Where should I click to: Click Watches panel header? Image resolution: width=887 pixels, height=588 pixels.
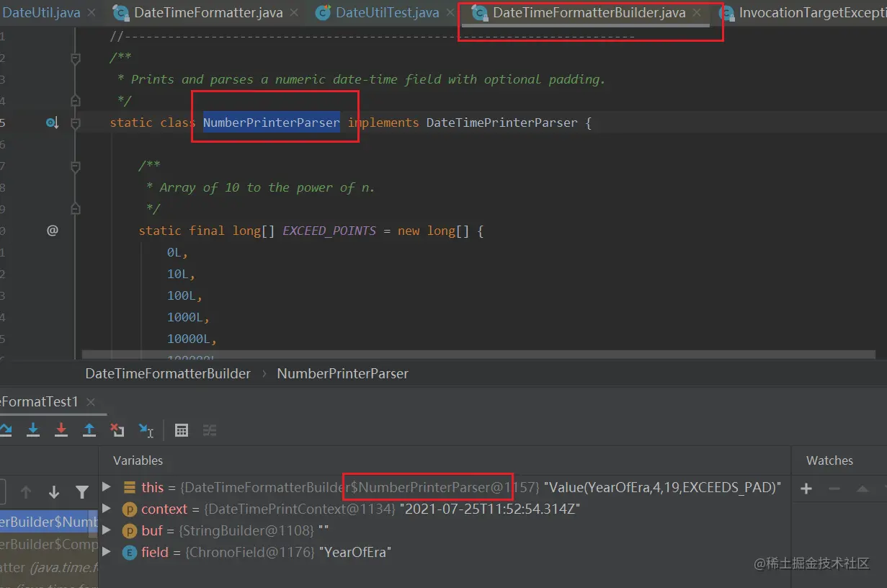click(x=829, y=460)
